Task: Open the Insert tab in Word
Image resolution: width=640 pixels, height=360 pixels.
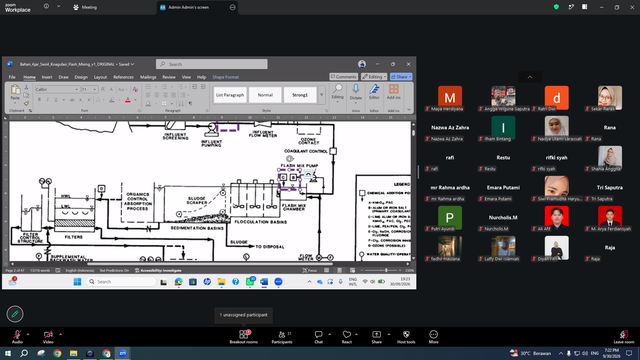Action: [47, 77]
